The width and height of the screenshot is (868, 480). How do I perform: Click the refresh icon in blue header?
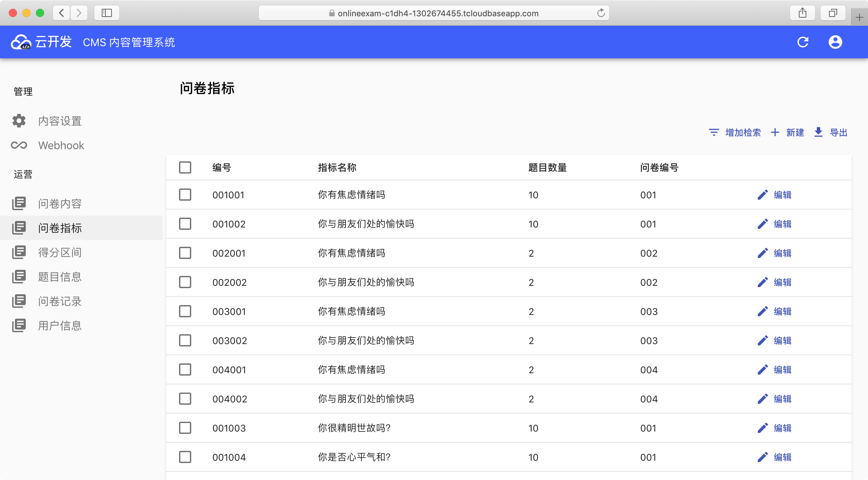click(x=803, y=42)
